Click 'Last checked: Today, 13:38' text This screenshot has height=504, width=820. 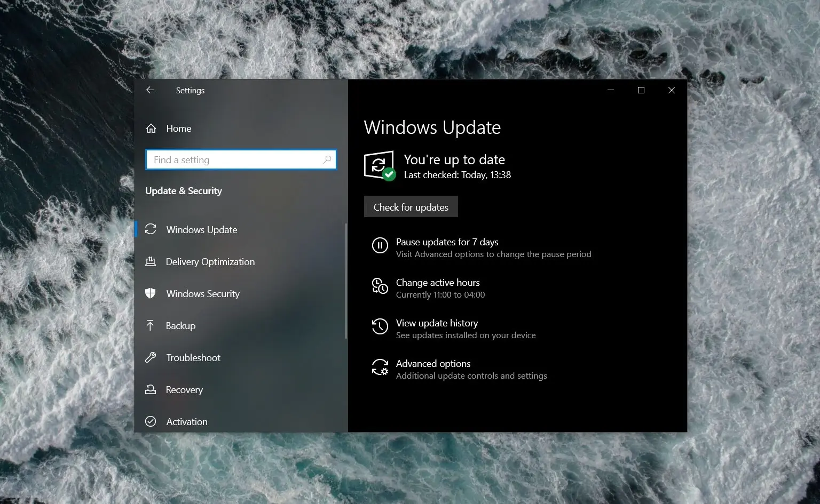(458, 175)
